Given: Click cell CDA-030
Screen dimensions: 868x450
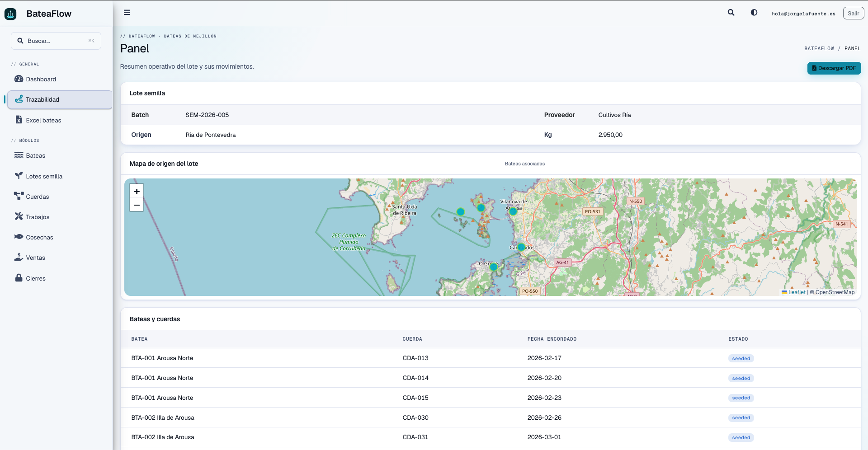Looking at the screenshot, I should tap(415, 417).
